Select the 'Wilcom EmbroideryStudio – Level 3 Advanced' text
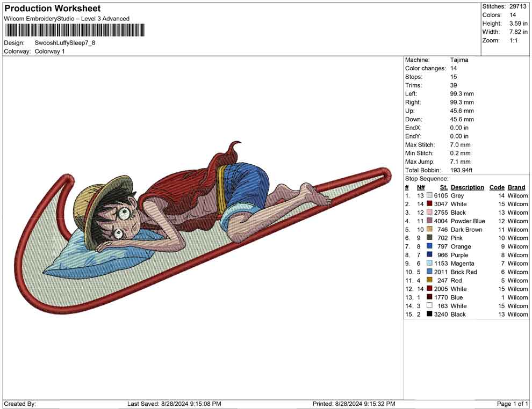532x409 pixels. click(67, 19)
